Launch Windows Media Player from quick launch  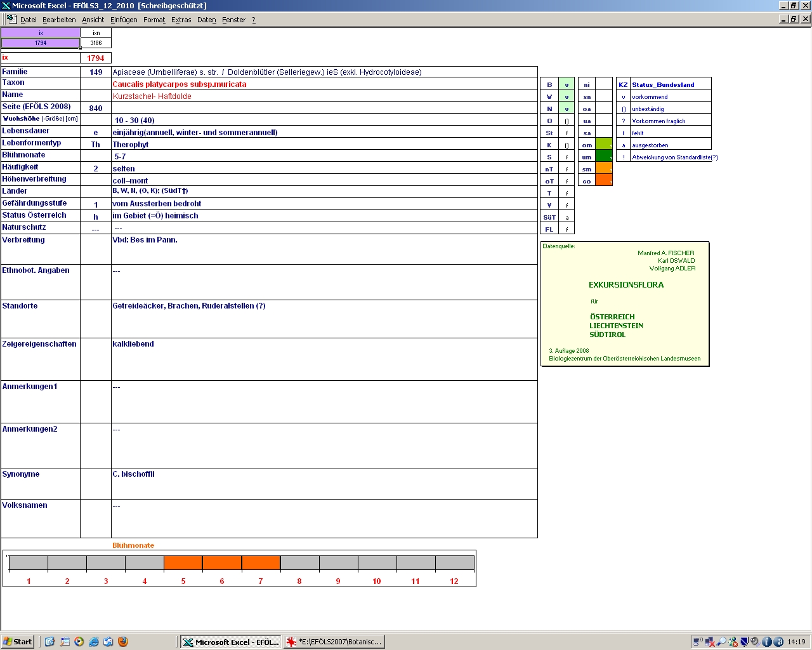point(79,642)
